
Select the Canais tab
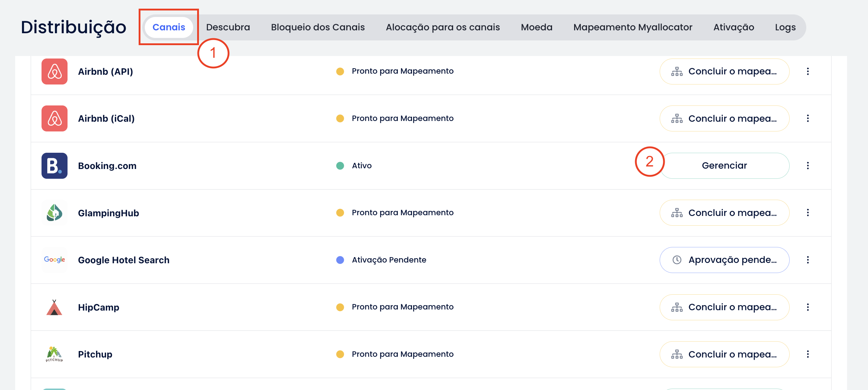169,27
